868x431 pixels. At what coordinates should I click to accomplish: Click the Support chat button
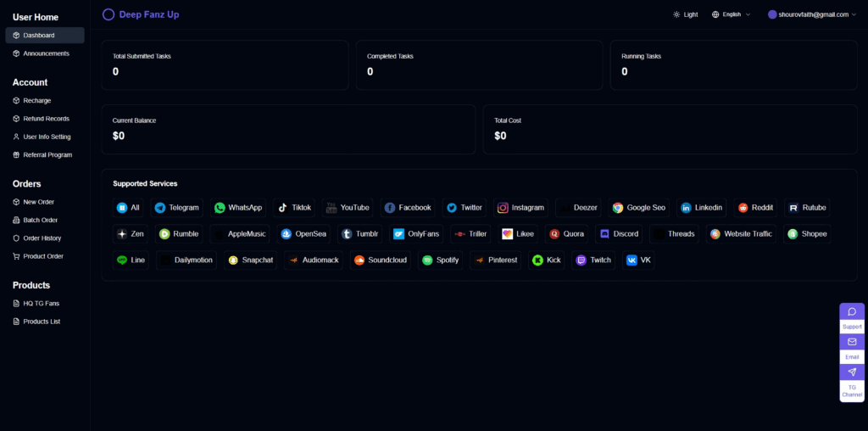[x=852, y=317]
